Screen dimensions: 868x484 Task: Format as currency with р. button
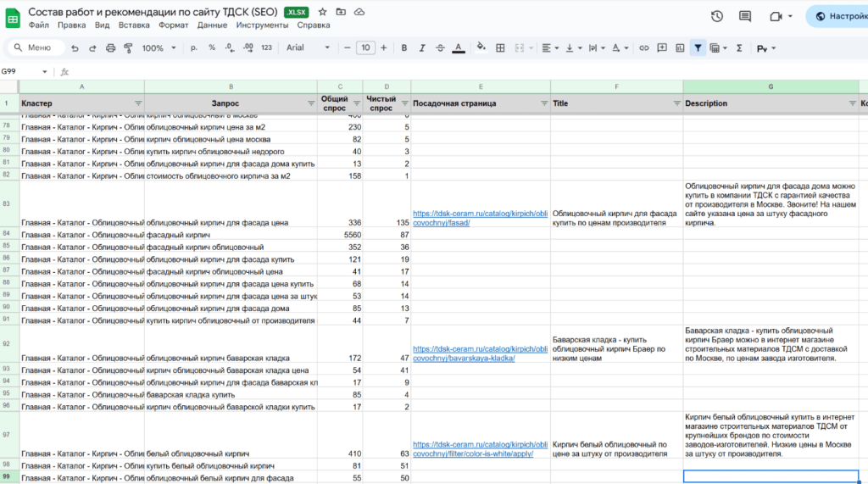194,48
